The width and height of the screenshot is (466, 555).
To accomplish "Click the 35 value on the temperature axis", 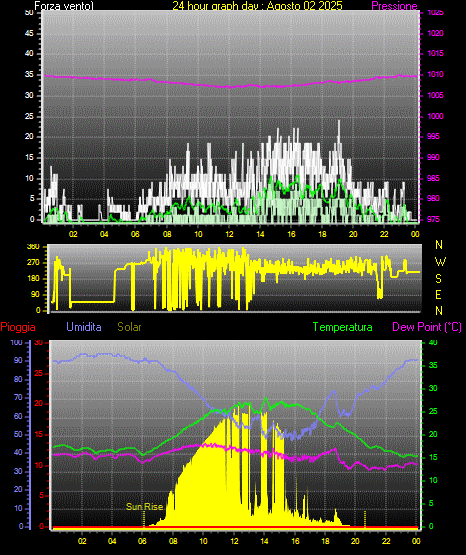I will tap(433, 365).
